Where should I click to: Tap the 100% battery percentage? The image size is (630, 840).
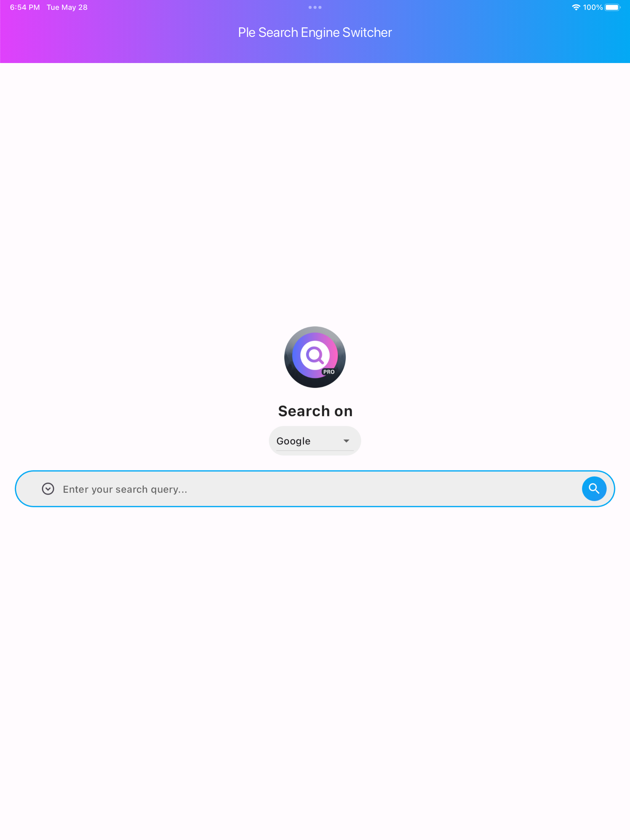593,7
